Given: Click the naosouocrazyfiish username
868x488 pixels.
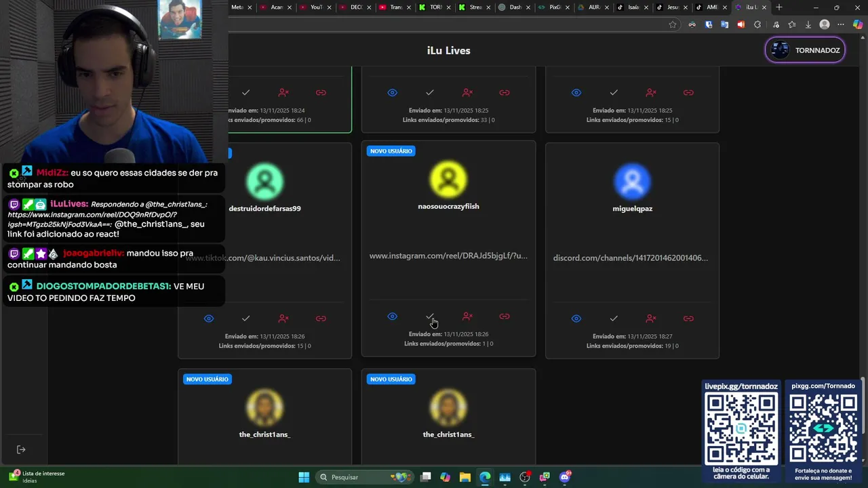Looking at the screenshot, I should click(x=448, y=206).
